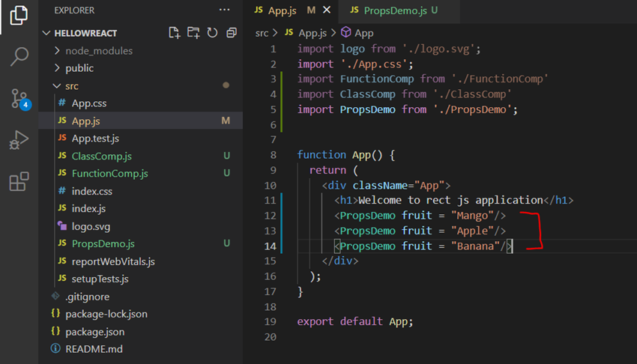
Task: Open Source Control view with 4 changes
Action: coord(20,99)
